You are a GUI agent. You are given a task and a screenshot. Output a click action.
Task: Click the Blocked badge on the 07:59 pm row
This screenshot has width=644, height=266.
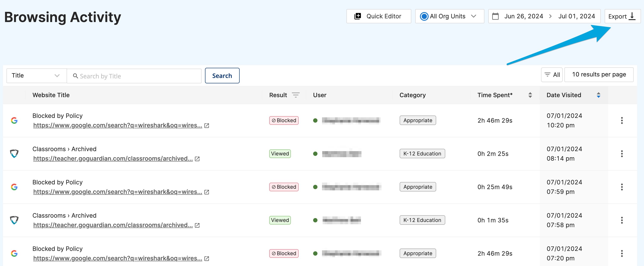284,187
